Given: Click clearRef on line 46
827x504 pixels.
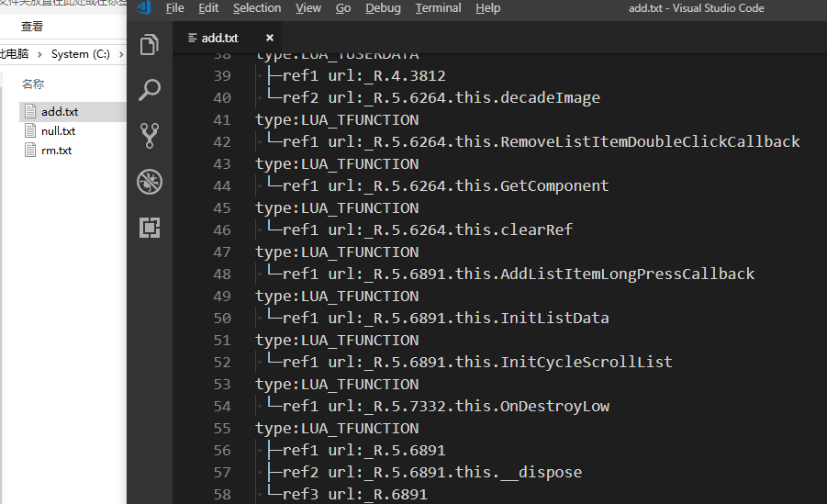Looking at the screenshot, I should [x=536, y=230].
